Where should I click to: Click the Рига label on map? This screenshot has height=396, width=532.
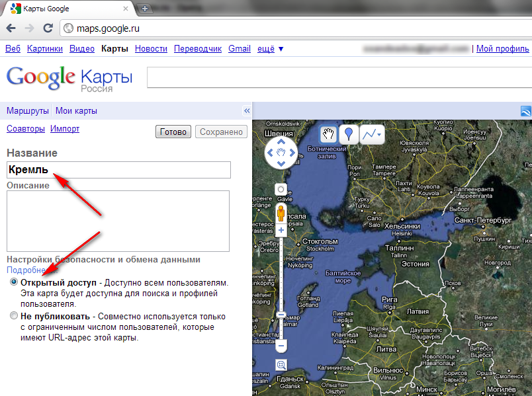coord(390,299)
